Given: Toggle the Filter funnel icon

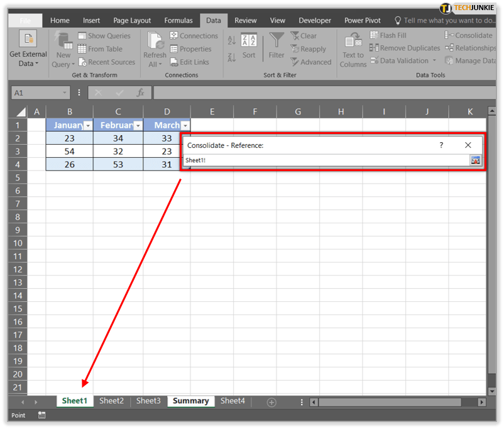Looking at the screenshot, I should (x=277, y=46).
